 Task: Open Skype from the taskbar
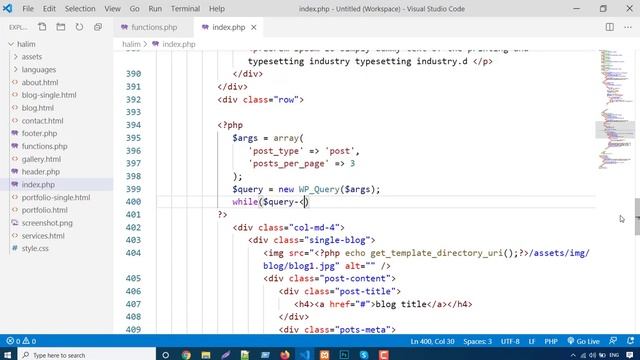[364, 355]
